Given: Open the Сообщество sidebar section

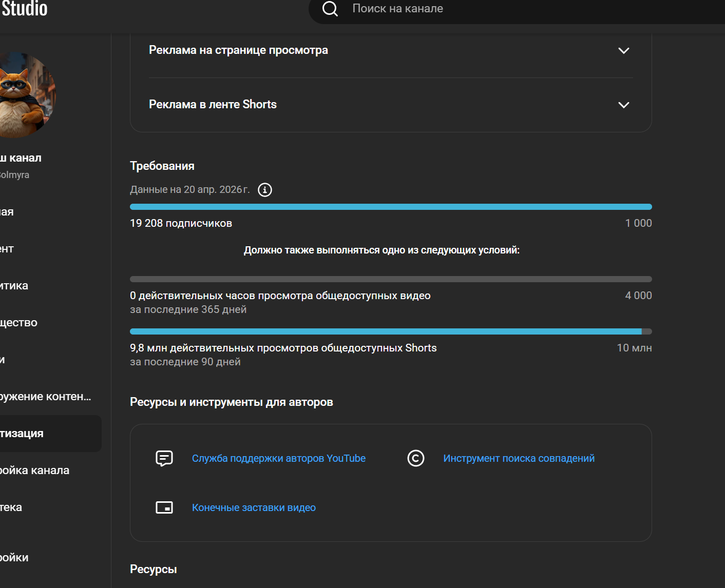Looking at the screenshot, I should [x=19, y=323].
